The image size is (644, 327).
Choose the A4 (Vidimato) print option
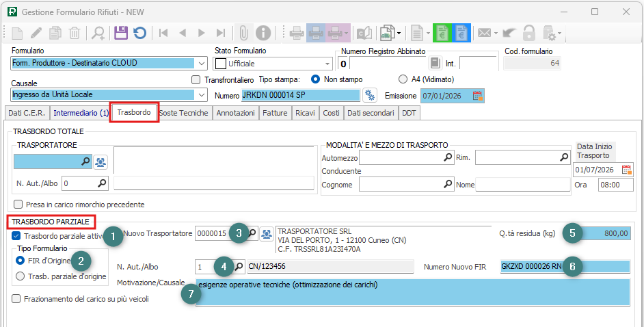tap(403, 79)
